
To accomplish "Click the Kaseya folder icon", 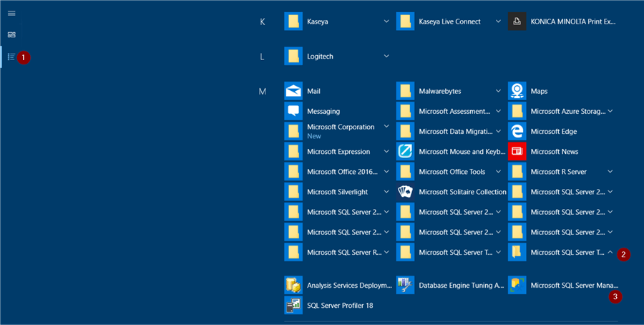I will (x=293, y=21).
